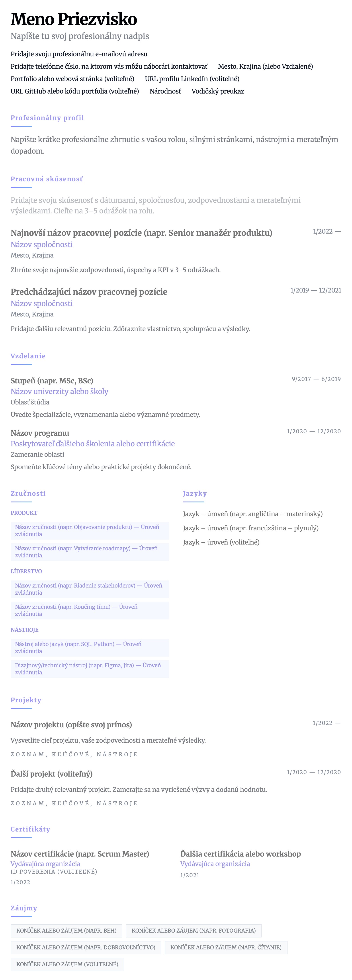352x980 pixels.
Task: Click the "Poskytovateľ ďalšieho školenia alebo certifikácie" link
Action: click(92, 444)
